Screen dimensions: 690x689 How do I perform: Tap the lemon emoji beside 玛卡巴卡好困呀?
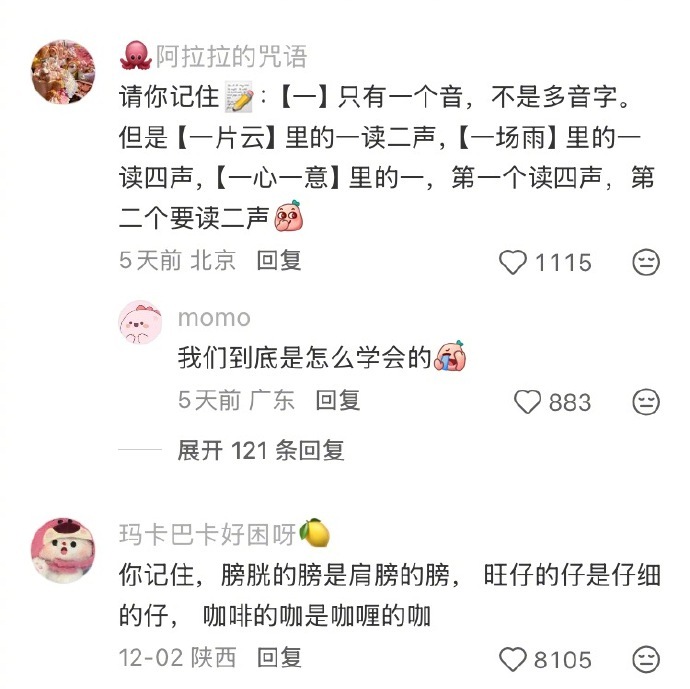315,533
